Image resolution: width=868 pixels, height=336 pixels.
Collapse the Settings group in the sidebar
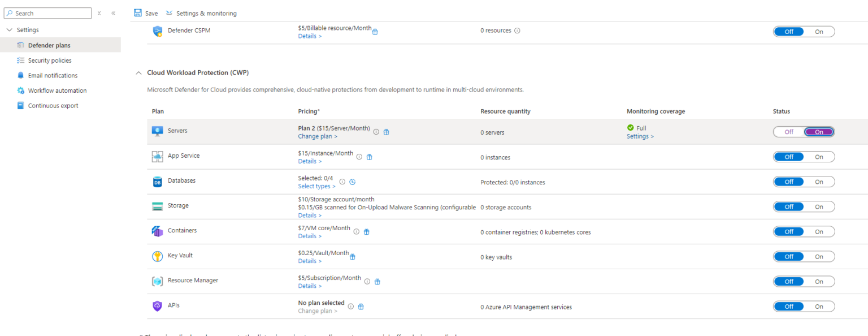(8, 29)
